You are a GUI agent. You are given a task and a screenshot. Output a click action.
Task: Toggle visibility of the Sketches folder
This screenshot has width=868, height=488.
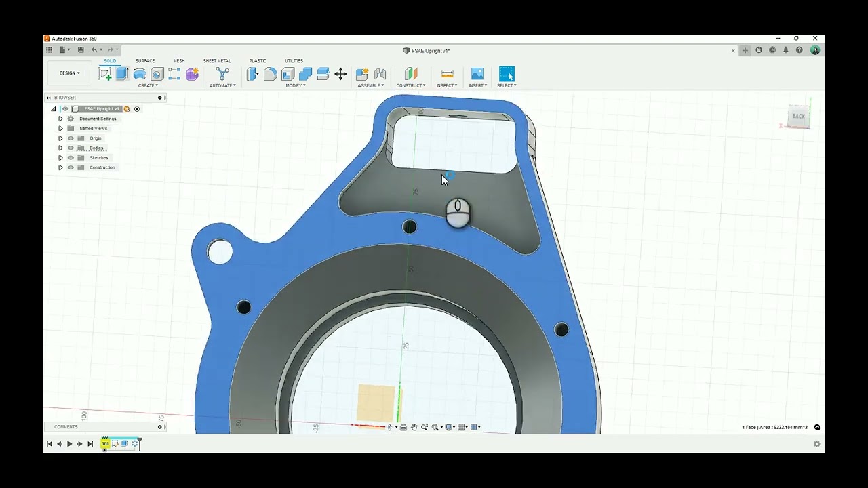tap(71, 158)
